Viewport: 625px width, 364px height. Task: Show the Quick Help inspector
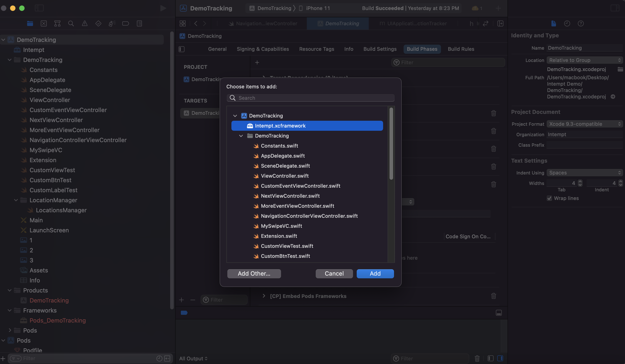(x=581, y=23)
